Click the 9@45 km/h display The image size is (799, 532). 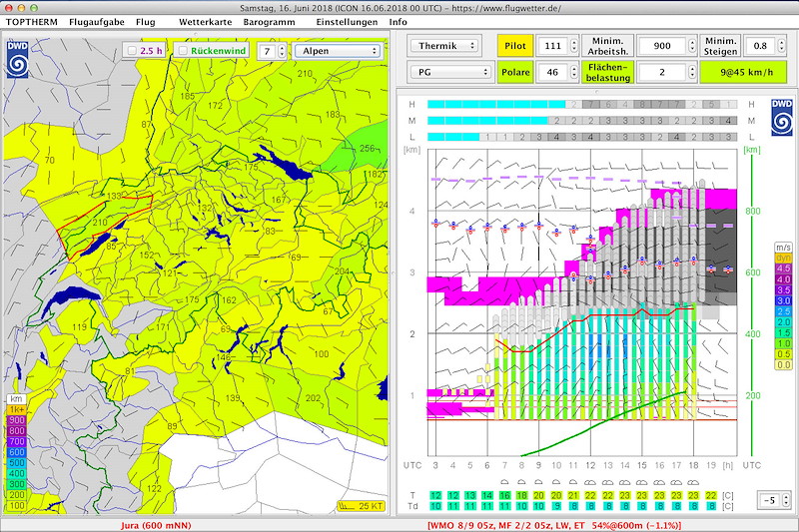click(x=743, y=72)
